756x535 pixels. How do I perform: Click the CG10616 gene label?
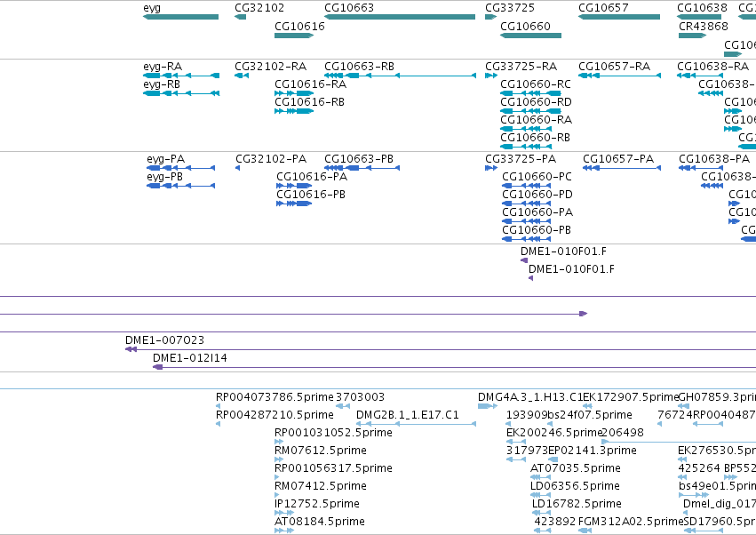coord(300,26)
